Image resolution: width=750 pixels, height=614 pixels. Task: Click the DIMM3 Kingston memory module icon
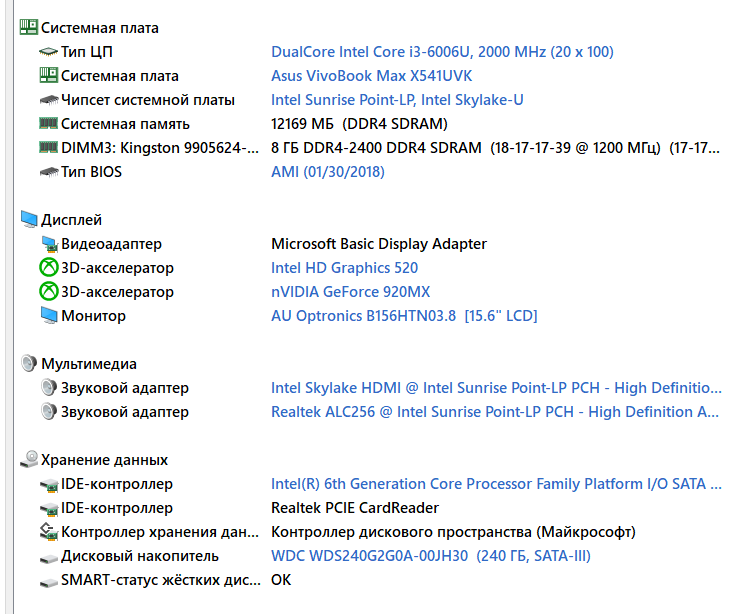pyautogui.click(x=48, y=147)
